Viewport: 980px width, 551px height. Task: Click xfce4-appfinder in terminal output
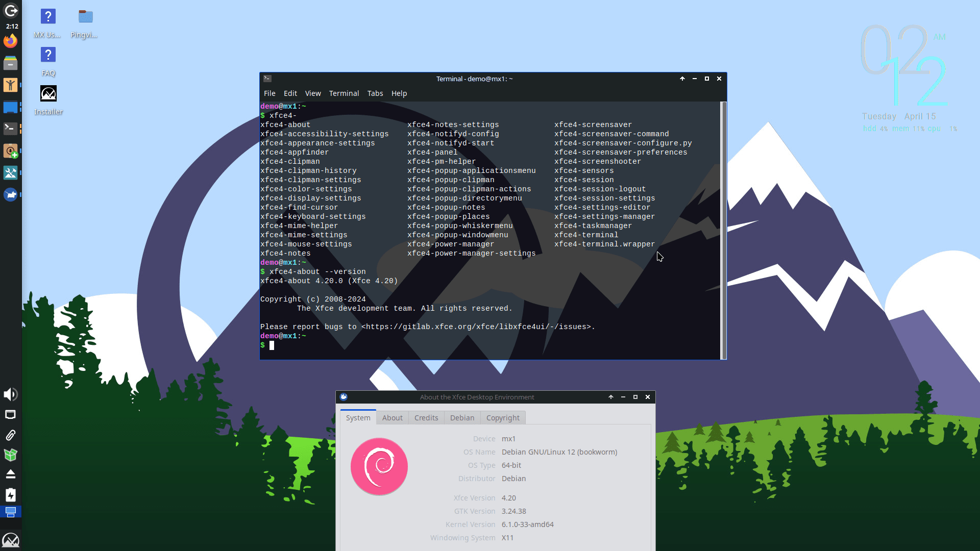(295, 152)
